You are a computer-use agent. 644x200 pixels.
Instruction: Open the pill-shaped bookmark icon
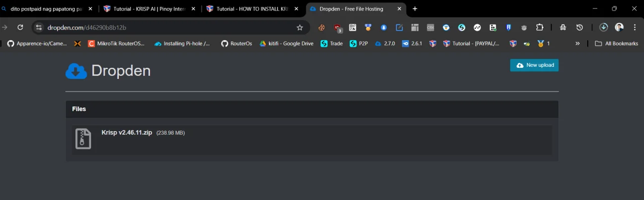(x=526, y=44)
